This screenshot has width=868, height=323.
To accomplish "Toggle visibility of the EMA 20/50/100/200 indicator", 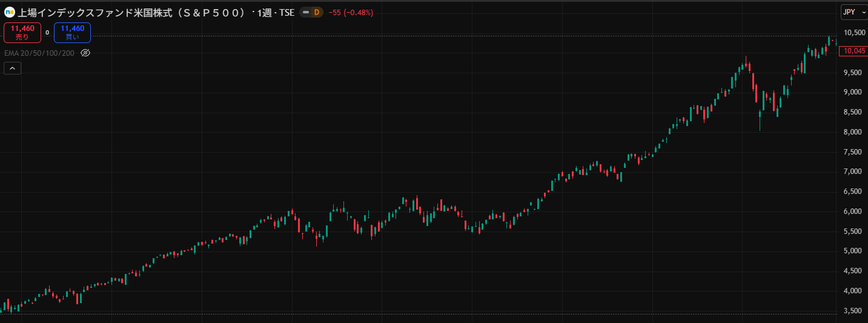I will [x=85, y=53].
